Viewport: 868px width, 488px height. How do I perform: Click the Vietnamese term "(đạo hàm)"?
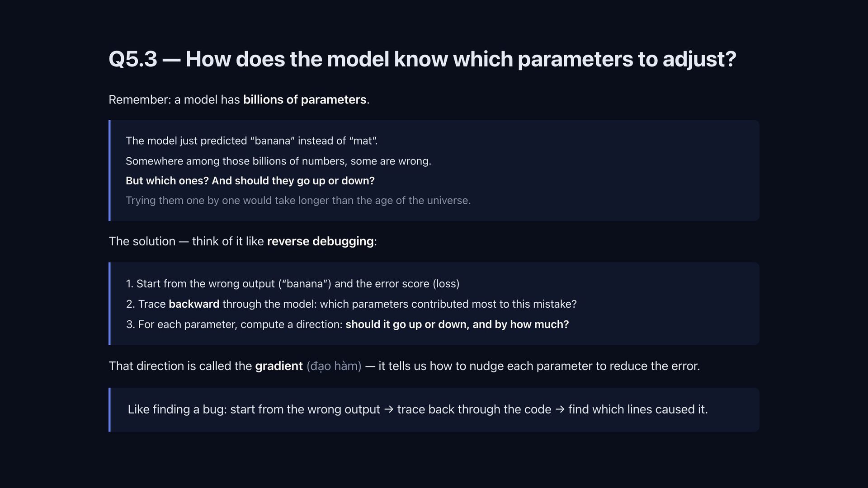(x=334, y=366)
